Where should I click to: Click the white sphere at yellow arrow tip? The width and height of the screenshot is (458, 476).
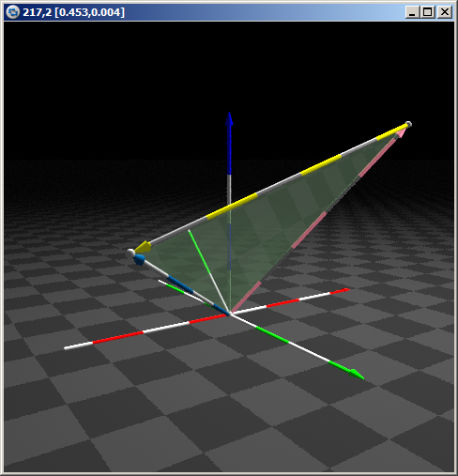pos(130,253)
